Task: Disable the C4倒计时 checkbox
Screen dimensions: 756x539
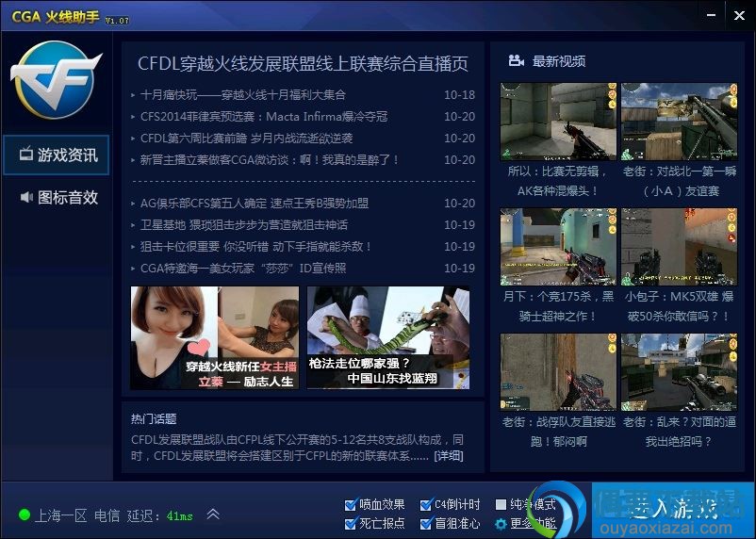Action: coord(426,505)
